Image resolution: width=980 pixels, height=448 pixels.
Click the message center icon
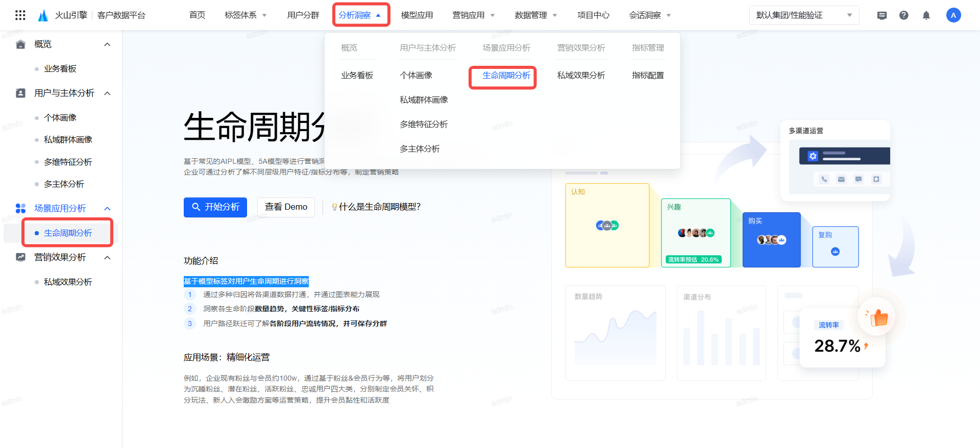pyautogui.click(x=881, y=15)
